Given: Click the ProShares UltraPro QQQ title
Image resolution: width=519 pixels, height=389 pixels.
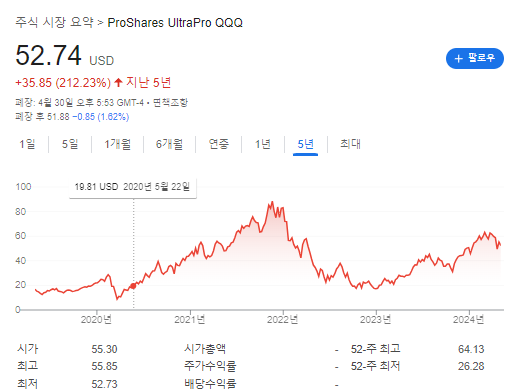Looking at the screenshot, I should click(x=175, y=23).
